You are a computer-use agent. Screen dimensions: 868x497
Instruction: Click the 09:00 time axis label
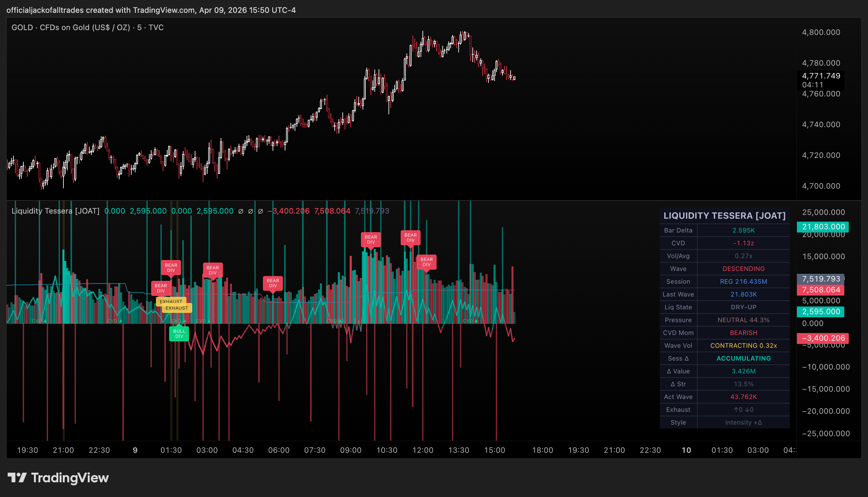click(x=350, y=450)
